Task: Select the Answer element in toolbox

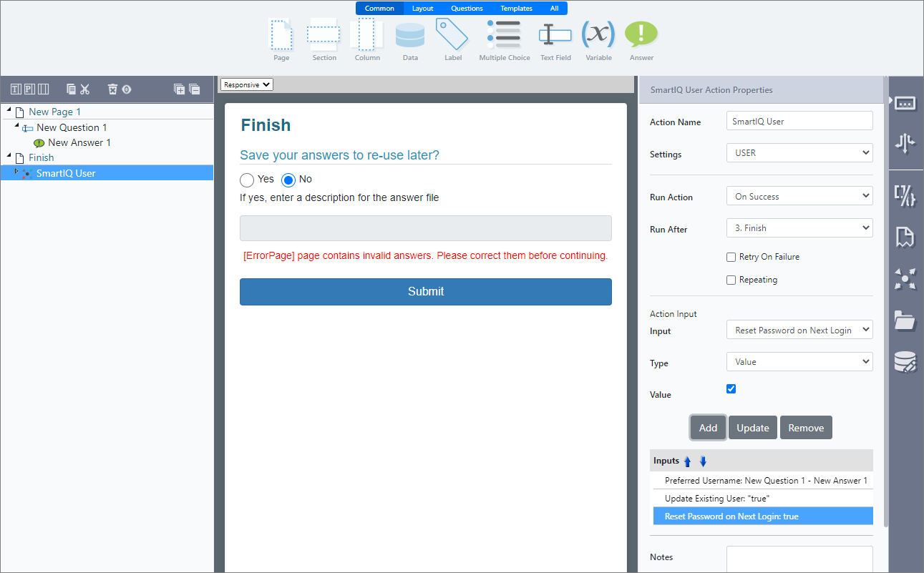Action: pyautogui.click(x=641, y=39)
